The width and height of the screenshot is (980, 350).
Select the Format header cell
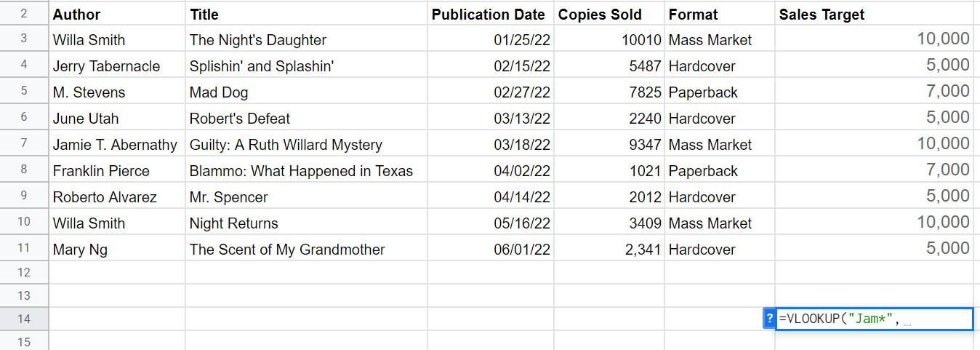720,14
